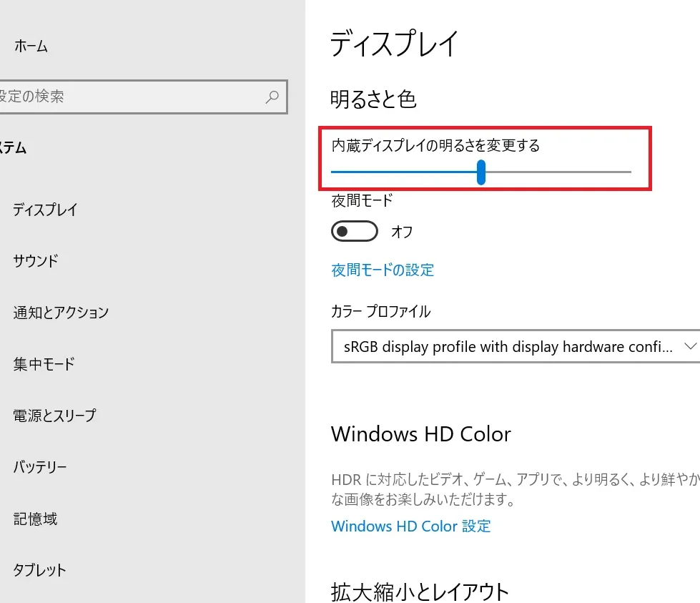Go to ホーム in the sidebar

click(31, 46)
